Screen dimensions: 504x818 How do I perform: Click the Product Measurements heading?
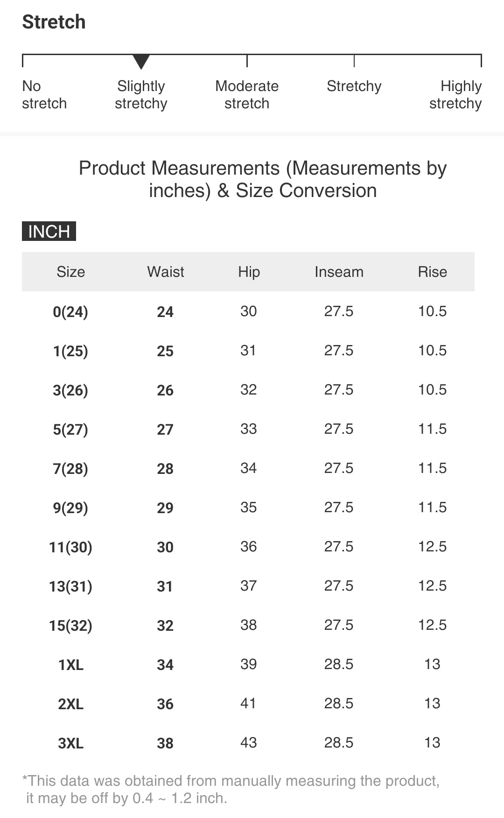tap(263, 179)
